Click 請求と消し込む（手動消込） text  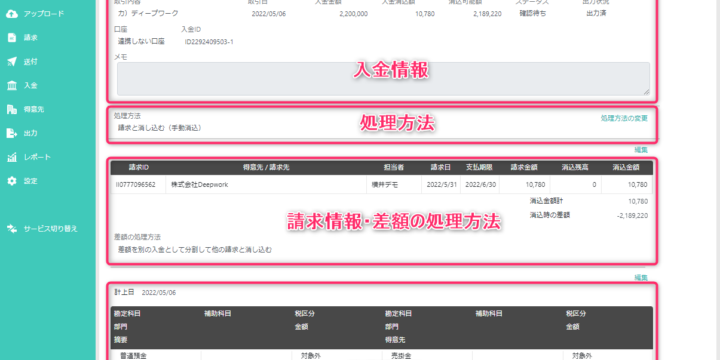[x=160, y=128]
